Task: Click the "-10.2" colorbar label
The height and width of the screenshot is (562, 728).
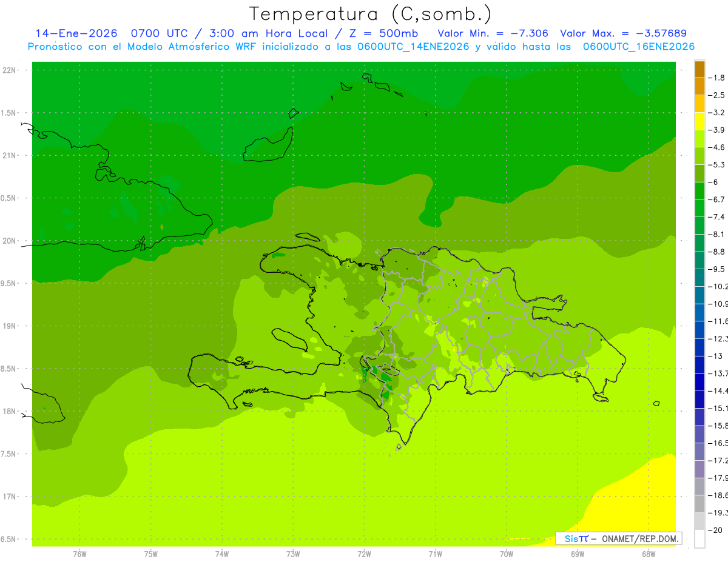Action: [x=718, y=286]
